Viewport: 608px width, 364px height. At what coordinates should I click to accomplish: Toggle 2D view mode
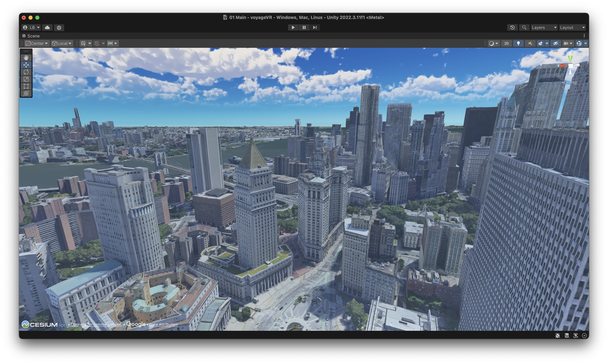tap(506, 43)
